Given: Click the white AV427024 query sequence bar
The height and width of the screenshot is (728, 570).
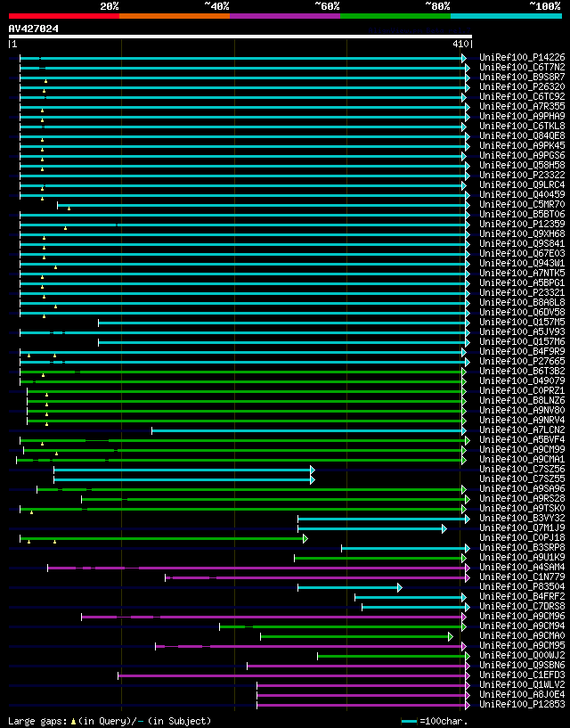Looking at the screenshot, I should tap(240, 37).
